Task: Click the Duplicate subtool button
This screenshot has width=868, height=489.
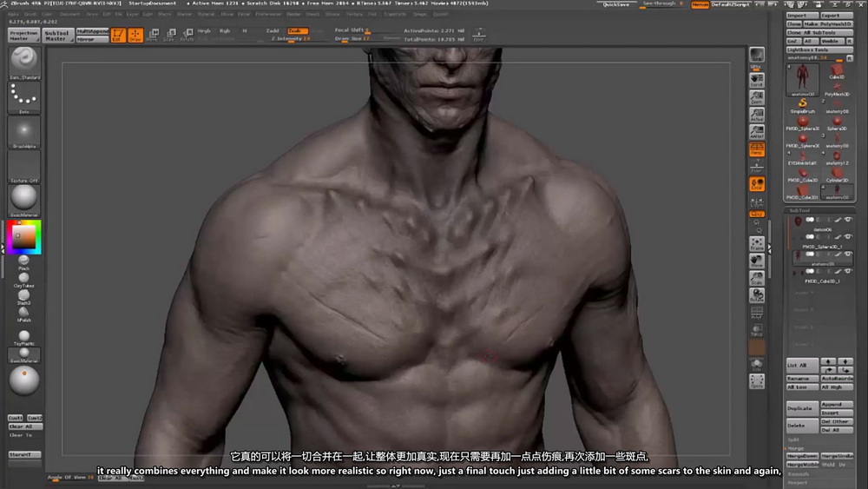Action: 802,408
